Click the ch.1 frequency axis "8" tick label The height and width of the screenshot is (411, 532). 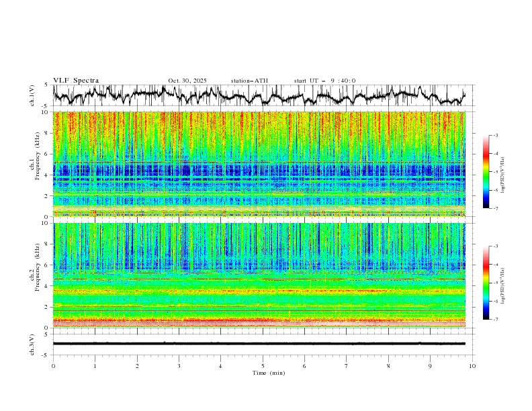tap(48, 133)
